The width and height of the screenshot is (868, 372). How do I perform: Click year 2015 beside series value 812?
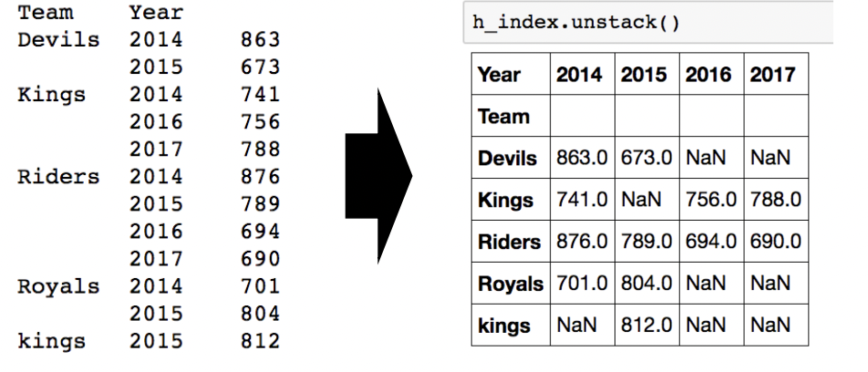[156, 342]
